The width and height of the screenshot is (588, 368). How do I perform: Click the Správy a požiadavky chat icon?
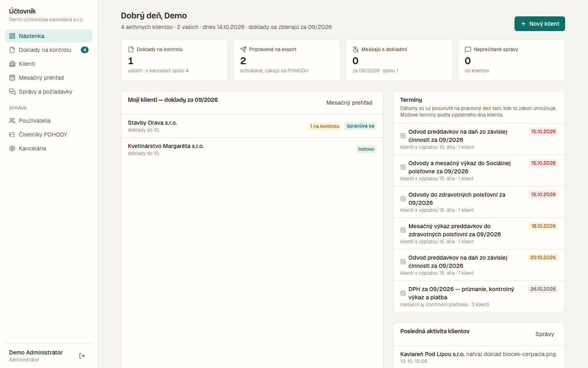point(12,92)
